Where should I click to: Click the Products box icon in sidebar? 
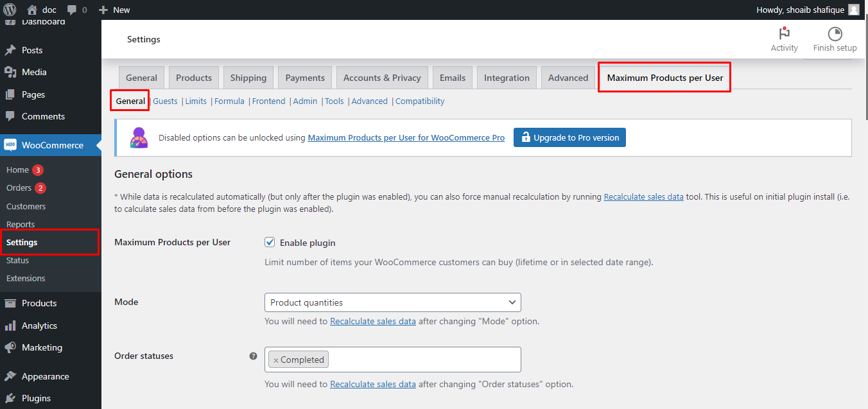click(x=10, y=303)
